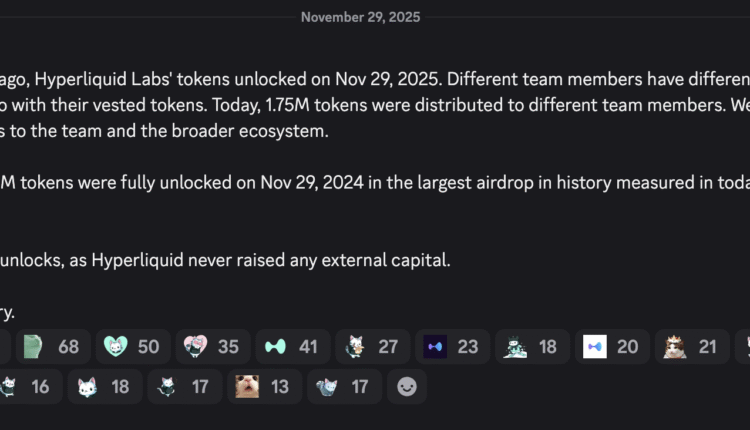Click the crowned cat reaction showing 21
Image resolution: width=750 pixels, height=430 pixels.
(x=692, y=347)
